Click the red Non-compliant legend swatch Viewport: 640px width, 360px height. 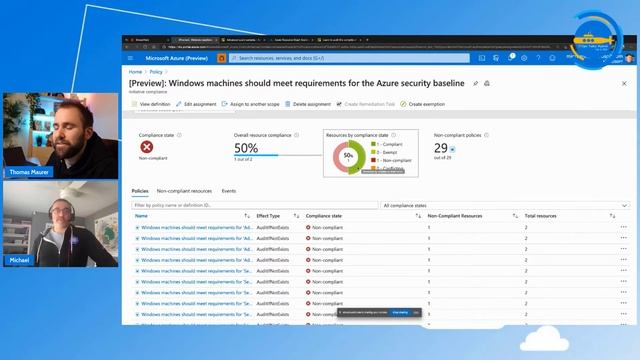373,160
